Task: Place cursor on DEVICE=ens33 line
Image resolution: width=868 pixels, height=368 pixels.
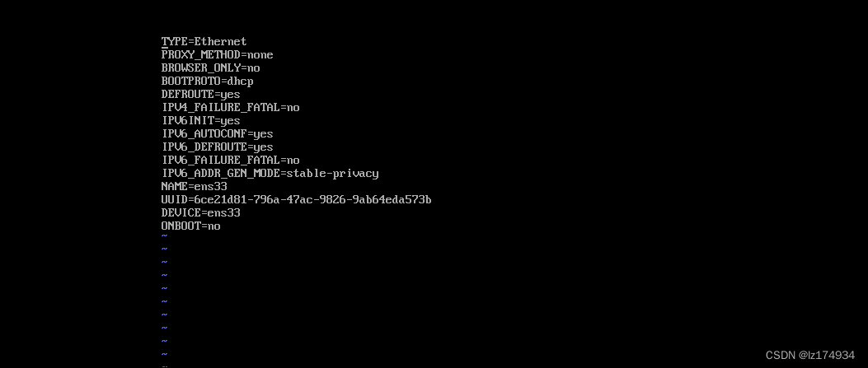Action: pyautogui.click(x=200, y=212)
